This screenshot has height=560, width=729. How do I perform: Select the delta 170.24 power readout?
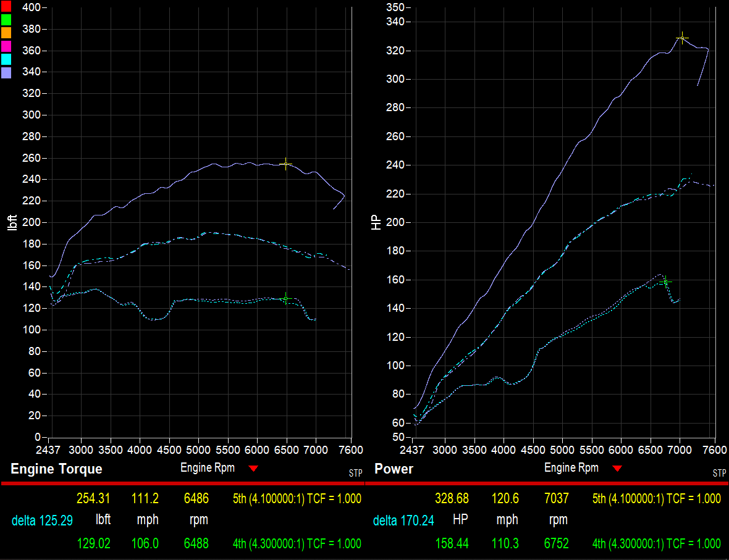[x=403, y=520]
